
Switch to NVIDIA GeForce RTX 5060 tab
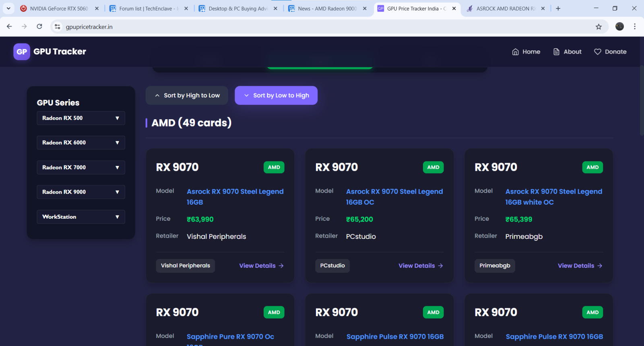[59, 8]
